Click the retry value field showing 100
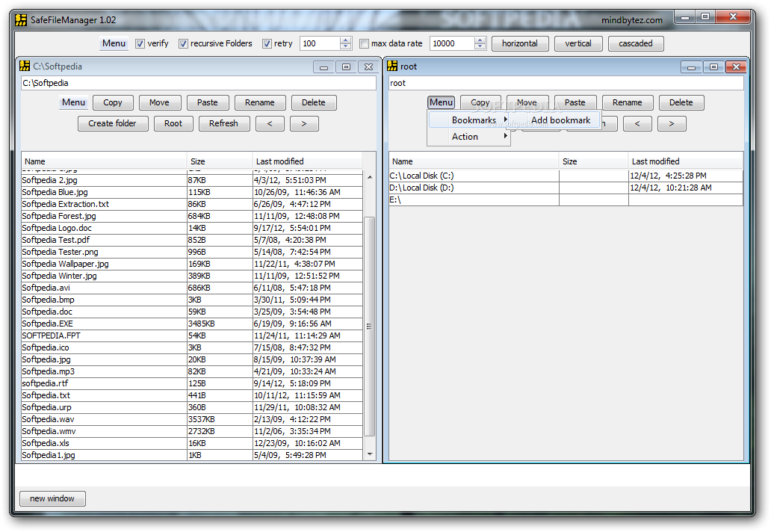Viewport: 771px width, 532px height. tap(320, 43)
